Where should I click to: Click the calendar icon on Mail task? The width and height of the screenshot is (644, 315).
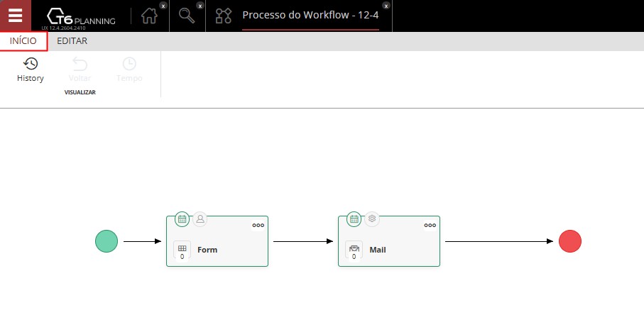click(354, 219)
